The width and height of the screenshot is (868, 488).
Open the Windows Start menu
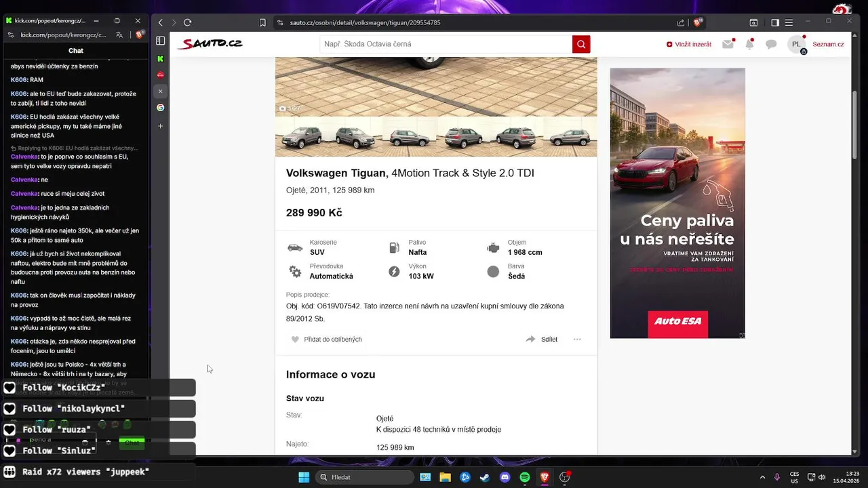[x=303, y=477]
